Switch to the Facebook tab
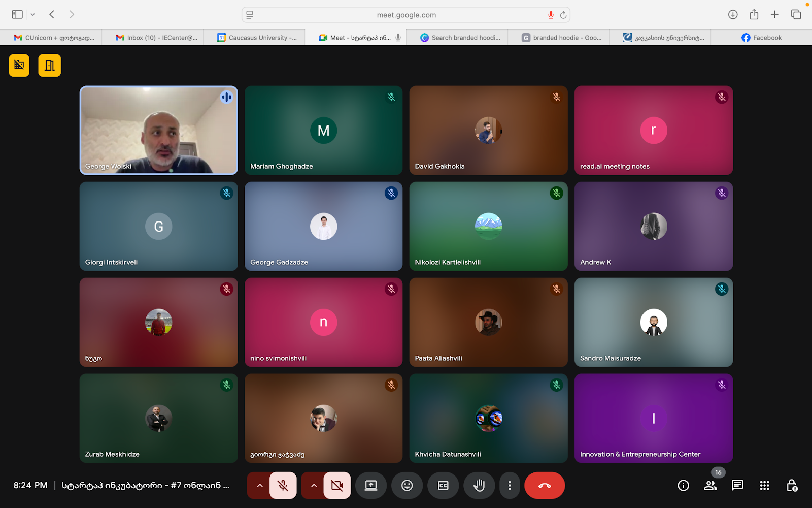 click(x=761, y=38)
